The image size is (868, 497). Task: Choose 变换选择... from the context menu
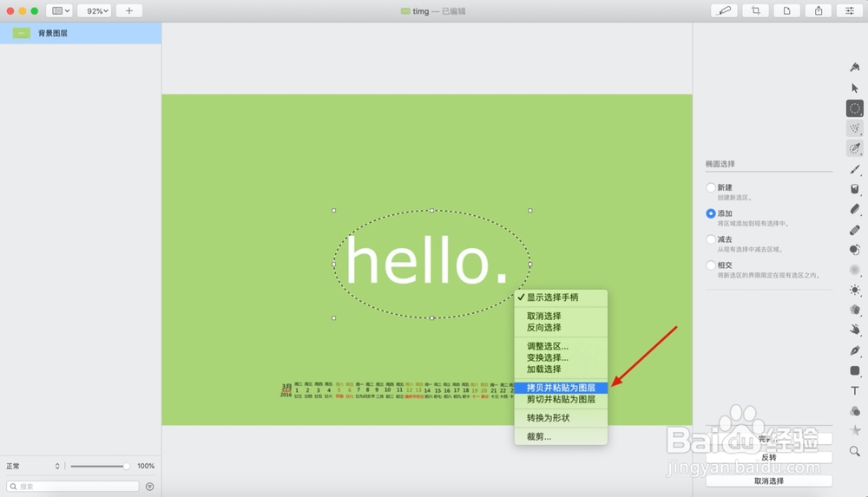click(x=561, y=357)
